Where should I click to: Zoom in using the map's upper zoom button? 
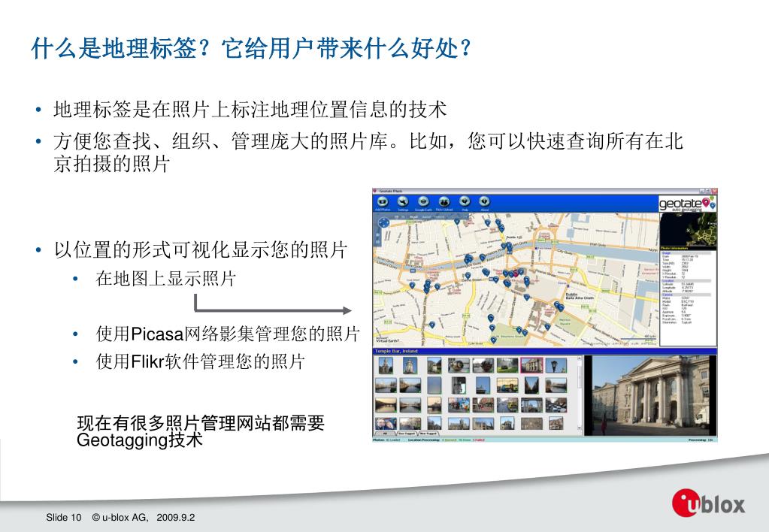tap(377, 235)
